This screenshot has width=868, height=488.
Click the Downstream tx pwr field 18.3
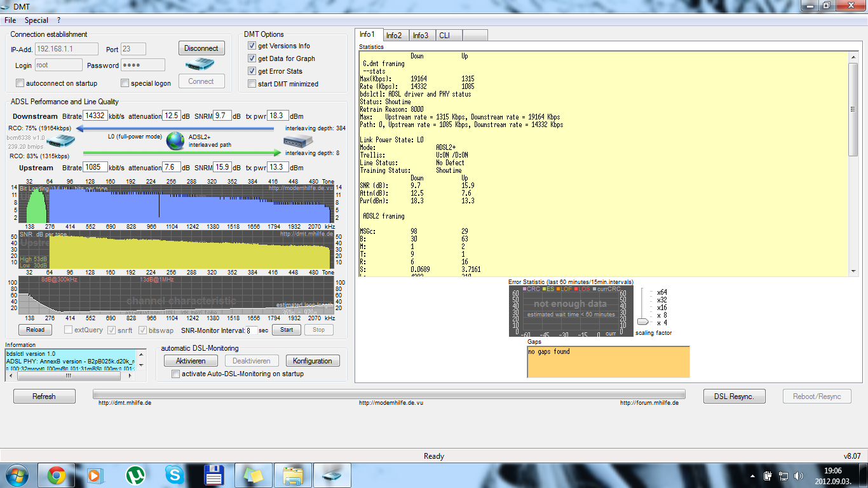pyautogui.click(x=278, y=116)
